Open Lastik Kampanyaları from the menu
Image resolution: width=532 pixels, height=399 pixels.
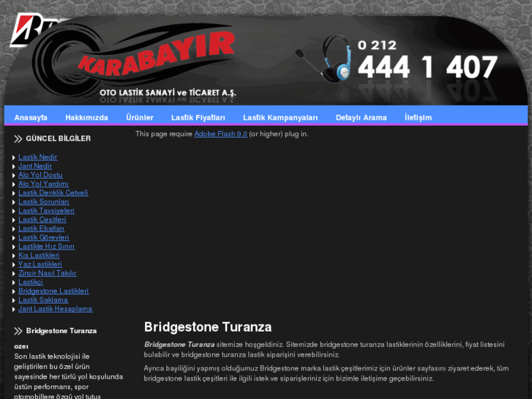(x=280, y=117)
